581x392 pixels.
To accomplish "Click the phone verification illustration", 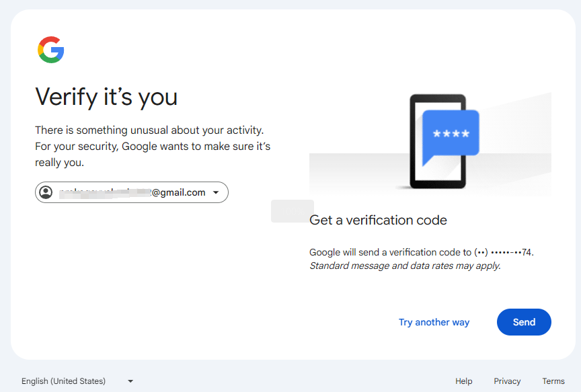I will pos(430,144).
